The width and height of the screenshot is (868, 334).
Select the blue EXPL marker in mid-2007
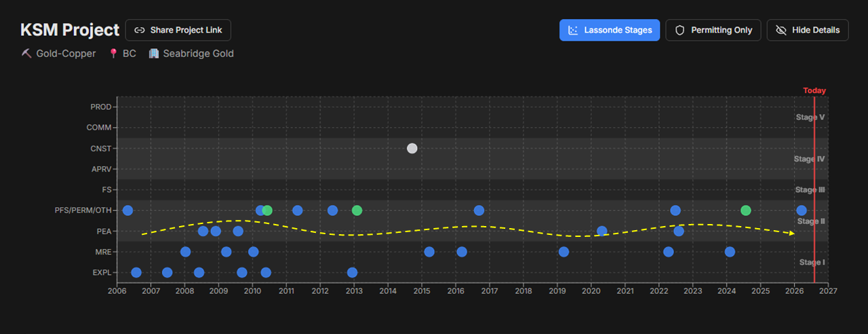pos(167,273)
